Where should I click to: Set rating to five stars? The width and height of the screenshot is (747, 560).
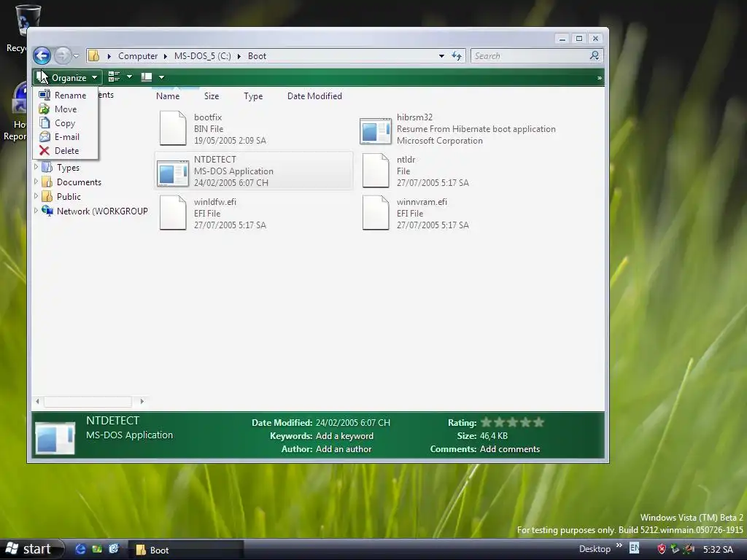point(538,422)
